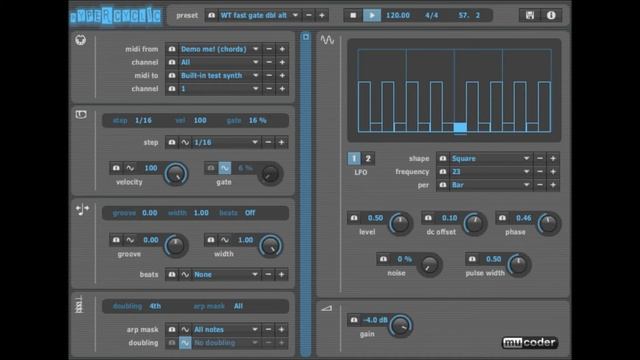Toggle the active LFO modulation on gate

224,168
